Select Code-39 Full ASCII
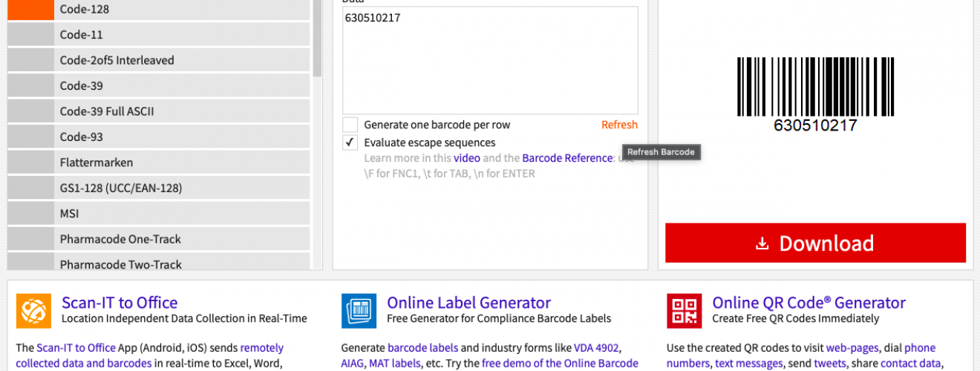 pyautogui.click(x=158, y=111)
